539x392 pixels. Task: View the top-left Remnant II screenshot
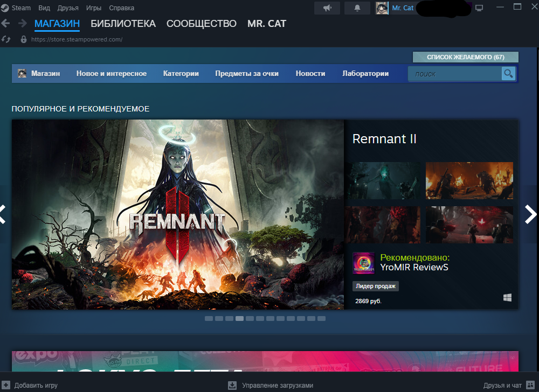[383, 180]
